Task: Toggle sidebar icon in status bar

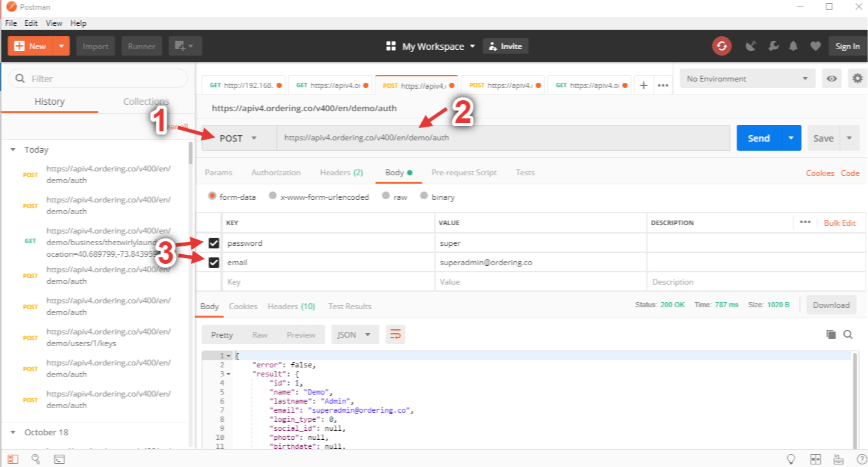Action: coord(13,459)
